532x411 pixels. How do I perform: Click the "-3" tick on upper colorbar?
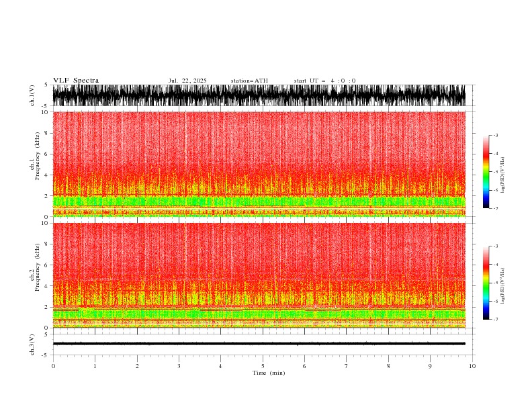point(496,135)
